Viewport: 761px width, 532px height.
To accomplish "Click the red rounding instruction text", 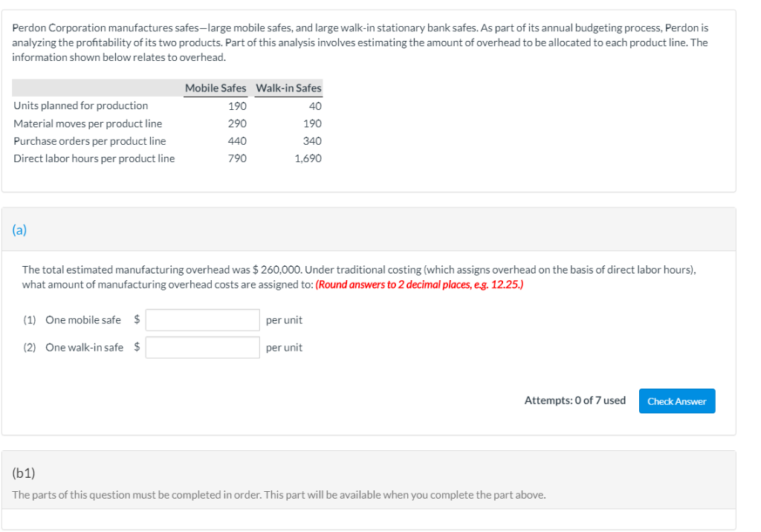I will 419,285.
